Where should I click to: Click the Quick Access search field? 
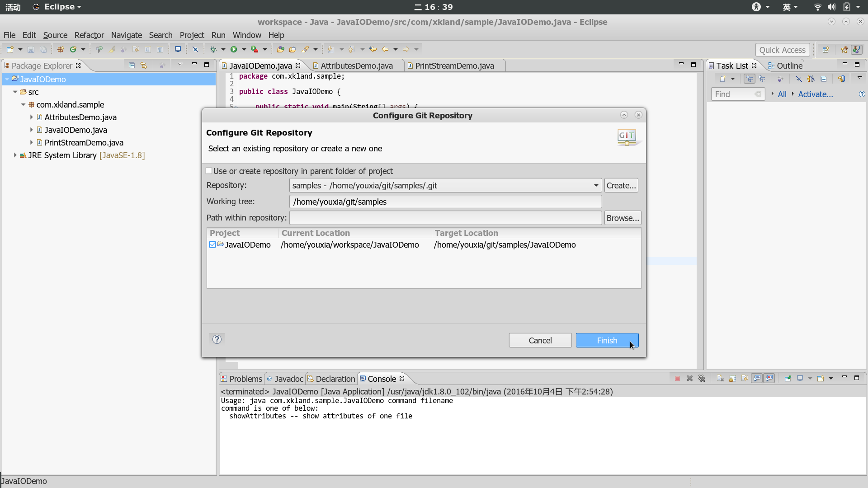point(782,50)
